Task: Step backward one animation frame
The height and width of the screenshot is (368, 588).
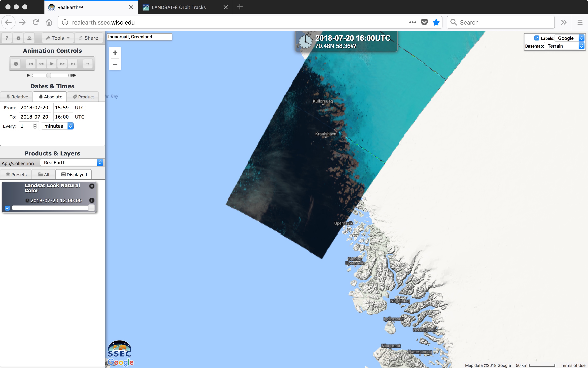Action: pos(41,64)
